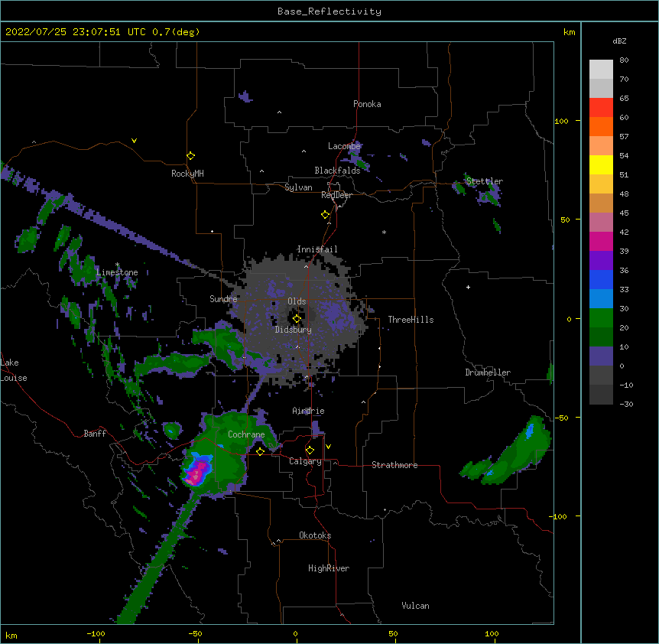Select the 60 dBZ orange color swatch

click(601, 126)
